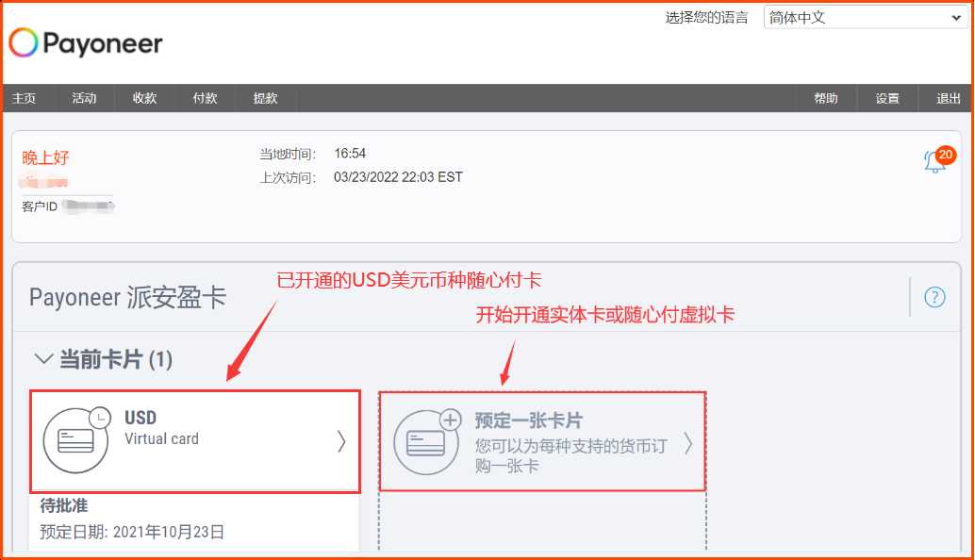Open 设置 from the navigation bar
This screenshot has width=975, height=560.
887,98
